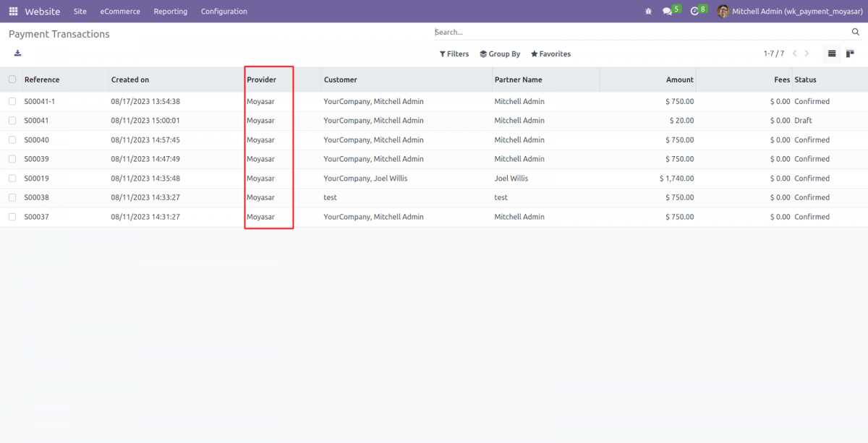Open the Reporting menu

pyautogui.click(x=171, y=12)
